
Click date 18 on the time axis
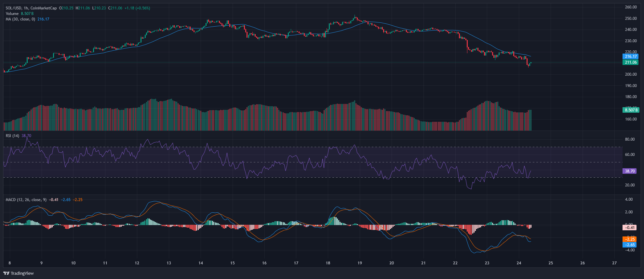pos(328,263)
